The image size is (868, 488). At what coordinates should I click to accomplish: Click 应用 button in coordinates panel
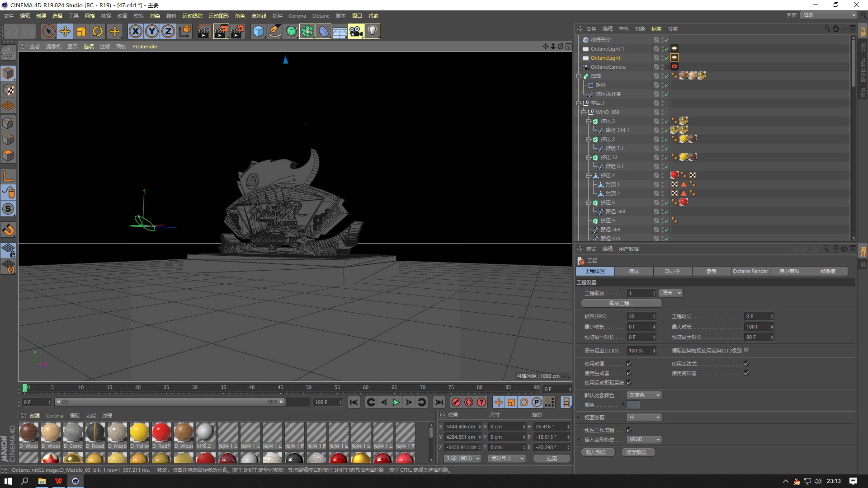coord(552,458)
